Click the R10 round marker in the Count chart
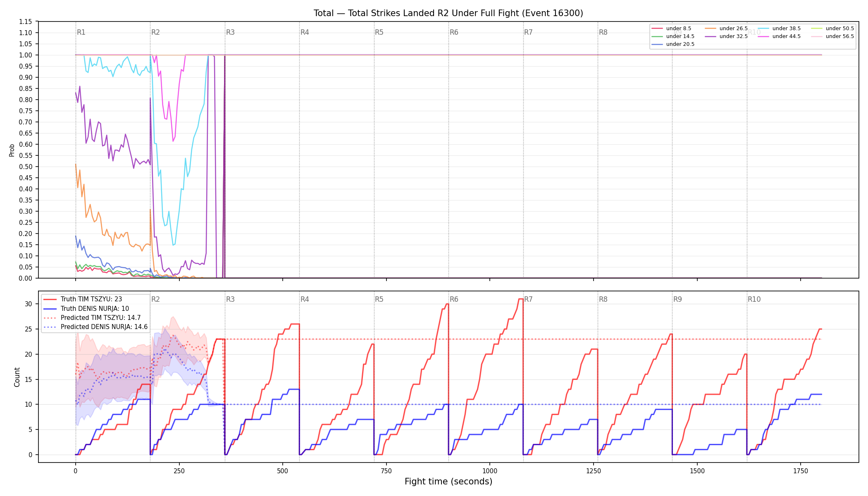The image size is (868, 496). pos(754,299)
